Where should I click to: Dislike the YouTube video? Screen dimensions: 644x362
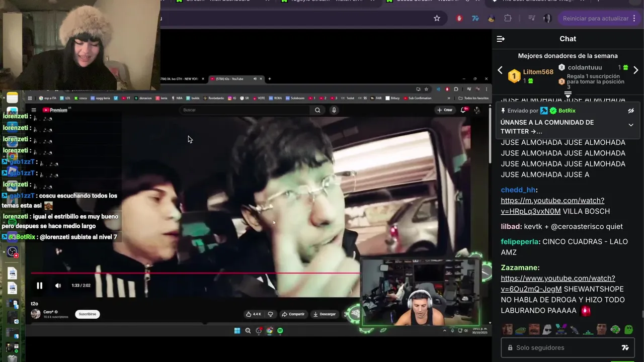pos(270,314)
